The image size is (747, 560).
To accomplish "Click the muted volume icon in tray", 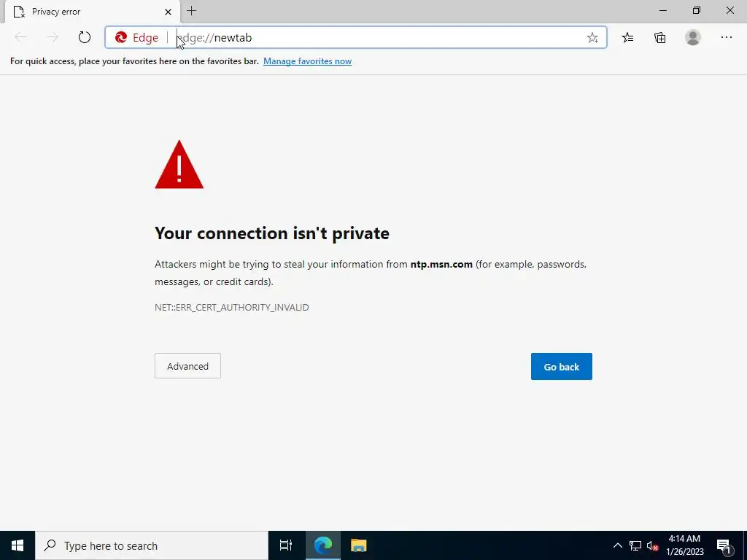I will (x=652, y=545).
